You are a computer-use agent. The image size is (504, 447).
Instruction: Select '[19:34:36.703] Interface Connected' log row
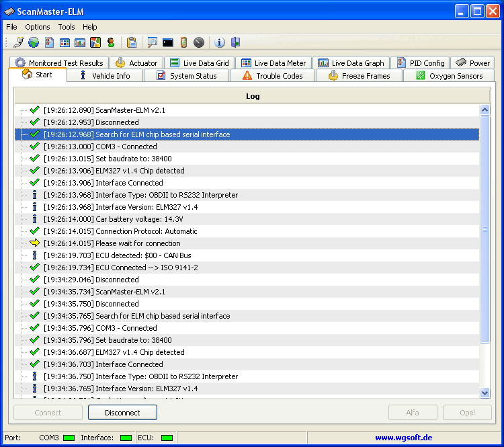pyautogui.click(x=247, y=364)
